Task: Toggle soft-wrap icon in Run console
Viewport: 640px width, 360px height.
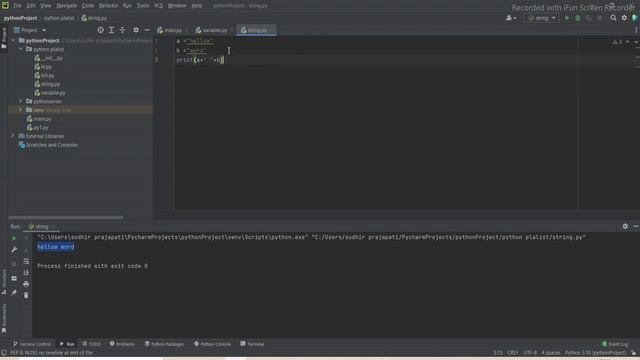Action: (x=26, y=261)
